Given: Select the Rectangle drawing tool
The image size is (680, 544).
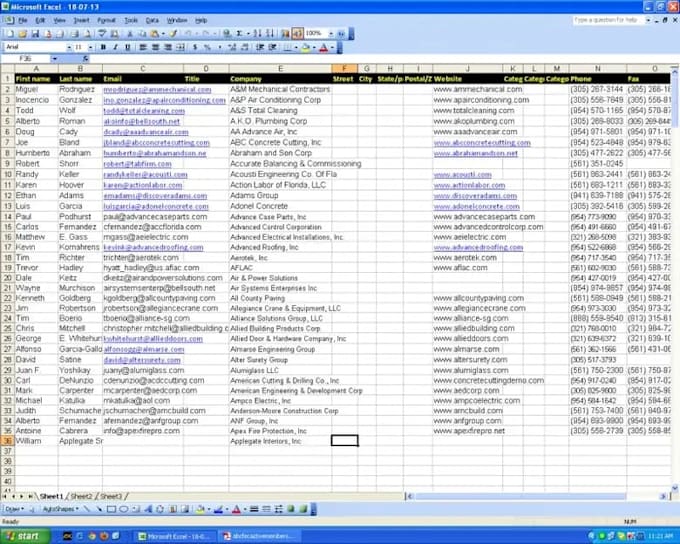Looking at the screenshot, I should pos(111,509).
